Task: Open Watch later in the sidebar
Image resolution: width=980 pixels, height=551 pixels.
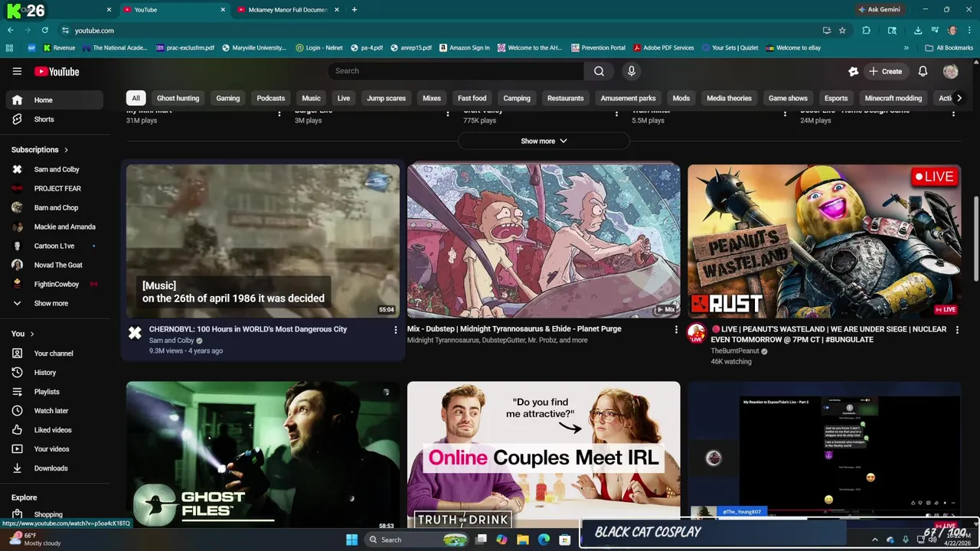Action: [54, 411]
